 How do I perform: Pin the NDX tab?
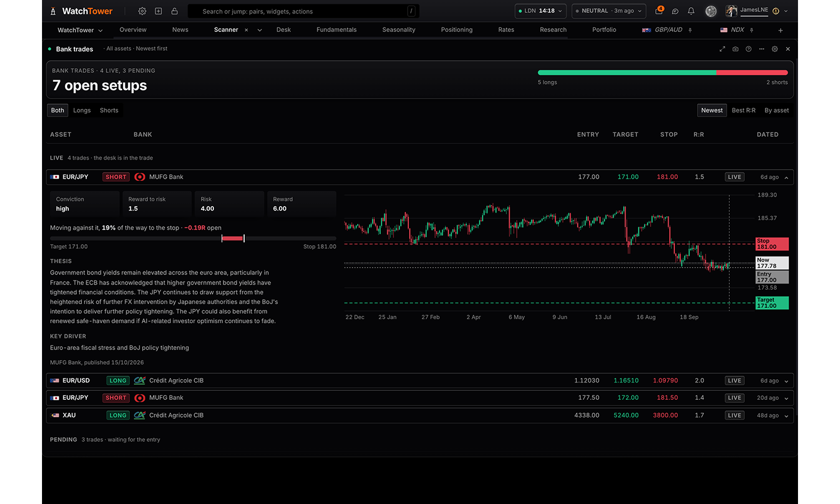click(x=752, y=30)
